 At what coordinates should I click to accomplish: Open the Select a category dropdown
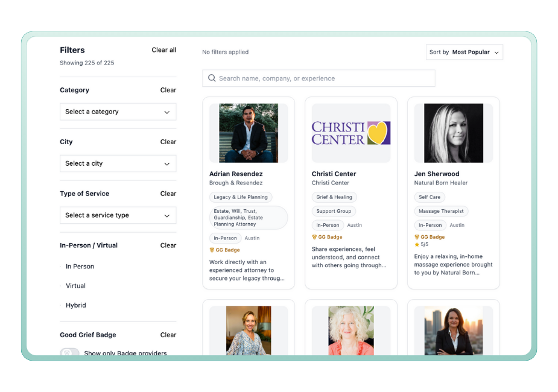[118, 112]
